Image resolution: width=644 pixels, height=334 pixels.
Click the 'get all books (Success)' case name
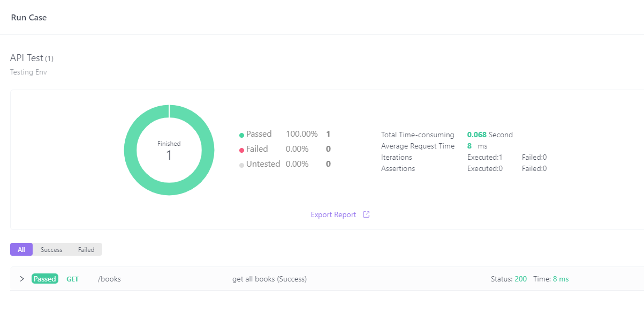(269, 279)
